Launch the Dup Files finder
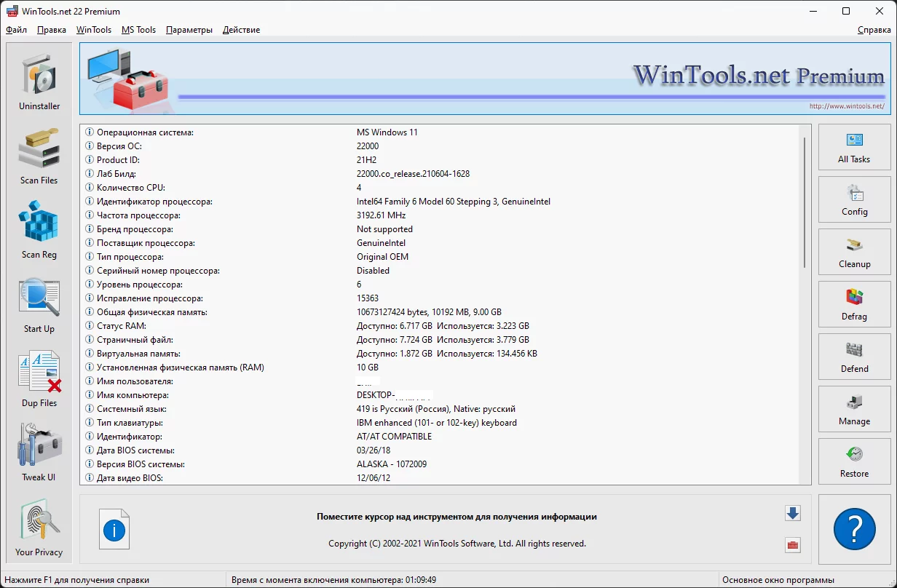This screenshot has height=588, width=897. coord(39,378)
